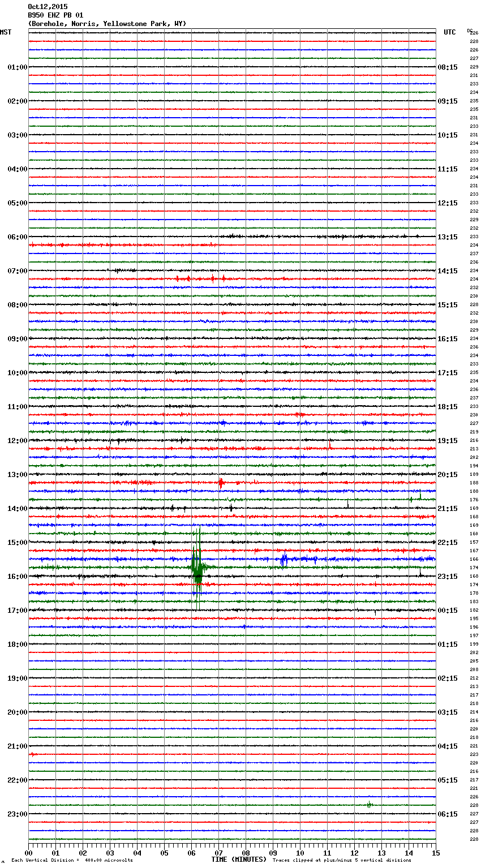Click the Borehole, Norris, Yellowstone Park location title
Screen dimensions: 481x868
point(107,24)
